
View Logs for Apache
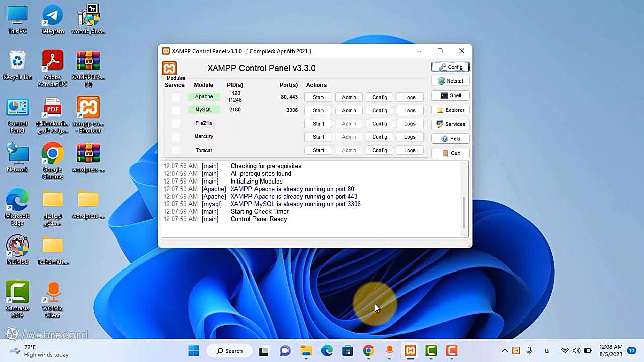pyautogui.click(x=410, y=97)
